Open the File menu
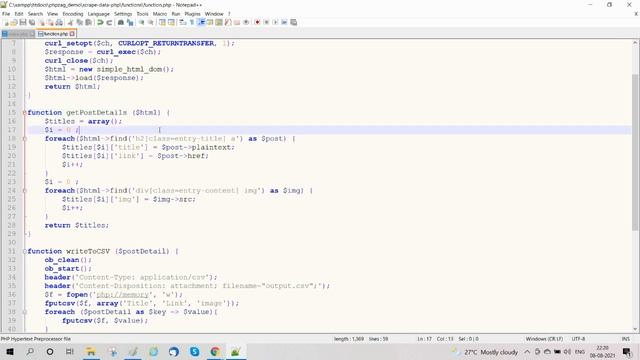 tap(6, 13)
